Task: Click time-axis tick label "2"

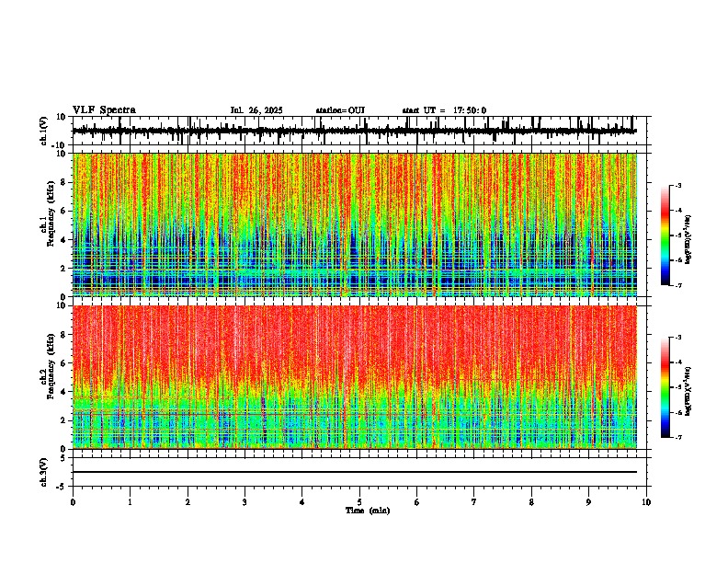Action: click(x=188, y=502)
